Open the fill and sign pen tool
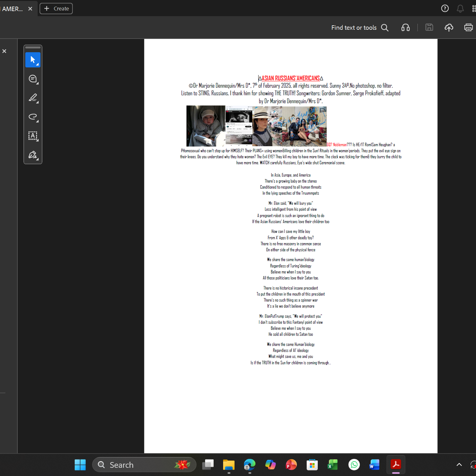The width and height of the screenshot is (476, 476). click(33, 155)
